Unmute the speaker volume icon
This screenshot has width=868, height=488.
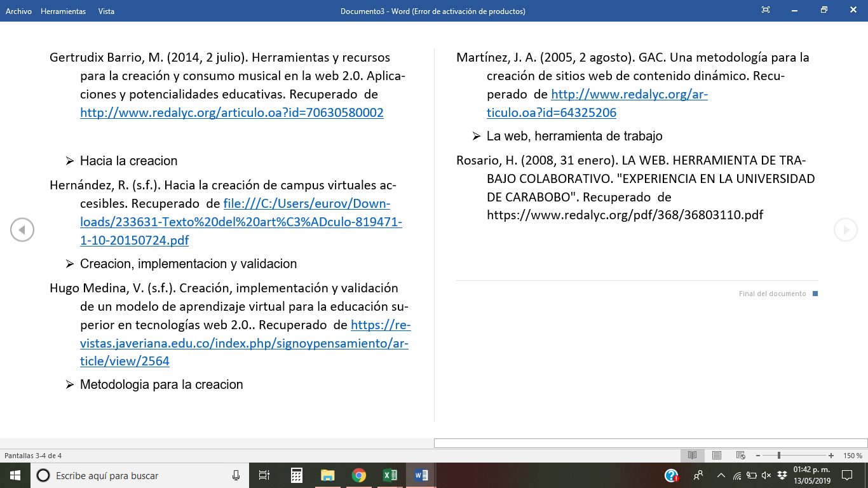click(x=766, y=475)
